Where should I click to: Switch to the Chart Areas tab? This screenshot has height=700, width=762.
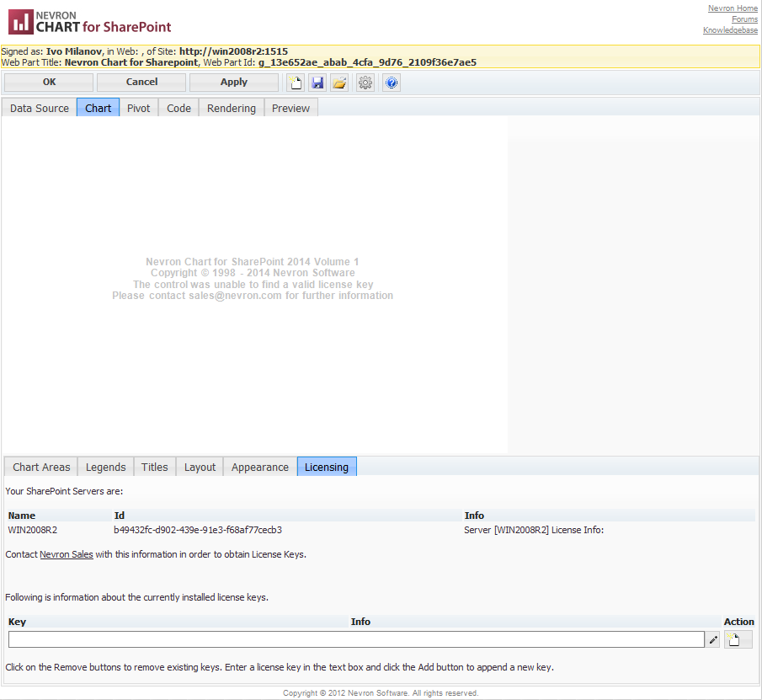click(41, 467)
